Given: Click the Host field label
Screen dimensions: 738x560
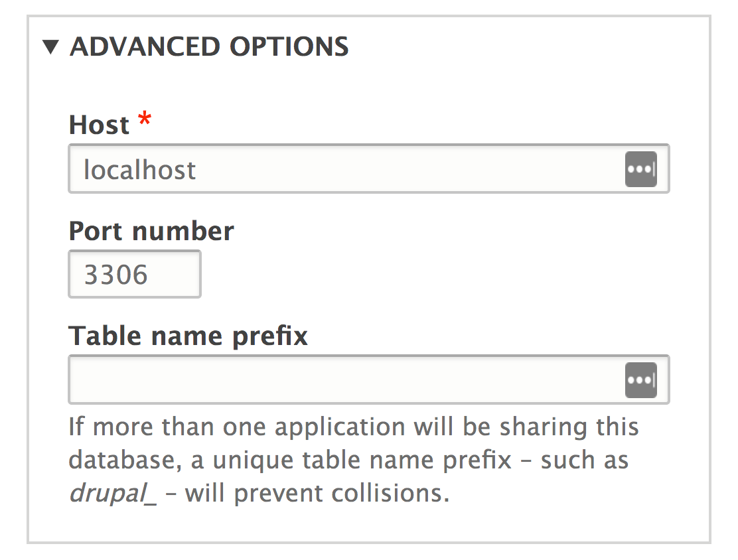Looking at the screenshot, I should point(100,125).
